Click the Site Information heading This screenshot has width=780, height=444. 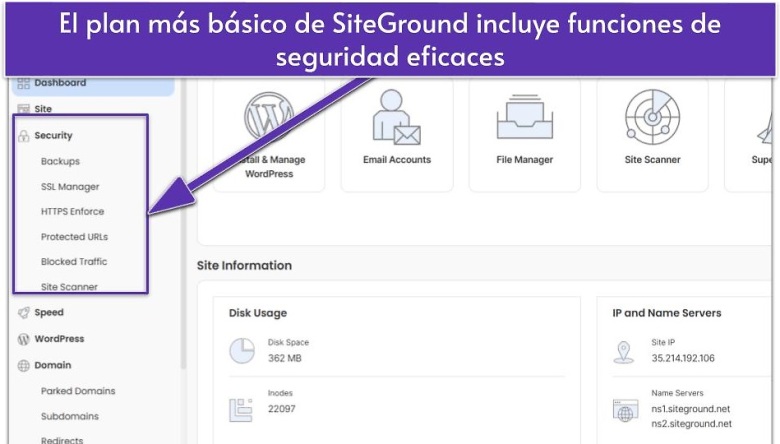click(244, 266)
